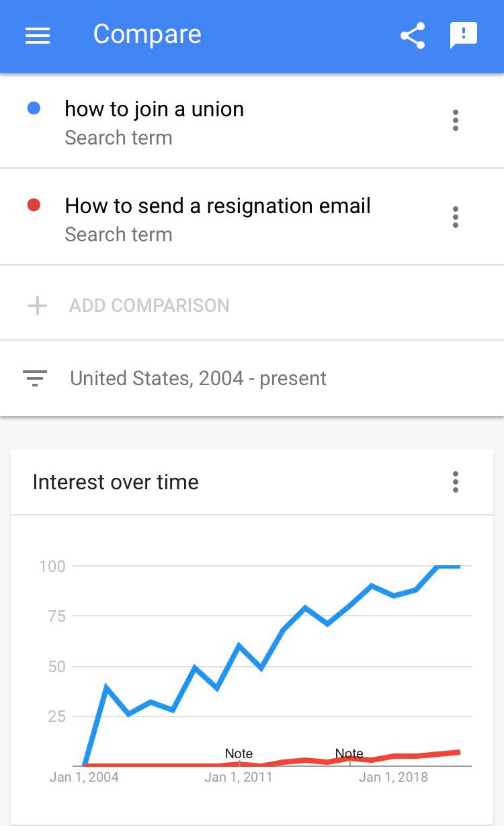This screenshot has width=504, height=826.
Task: Click the red trend line end point
Action: [460, 752]
